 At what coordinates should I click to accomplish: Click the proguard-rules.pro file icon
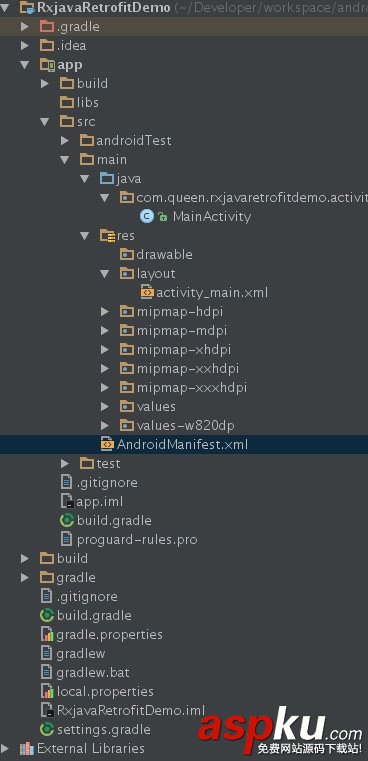click(x=67, y=539)
